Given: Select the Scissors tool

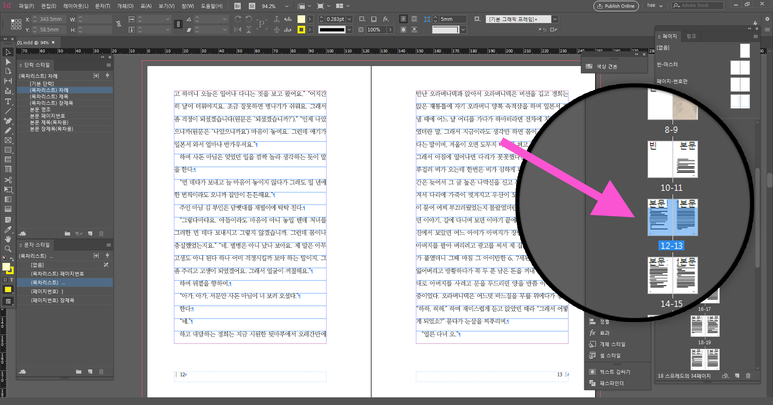Looking at the screenshot, I should point(7,180).
